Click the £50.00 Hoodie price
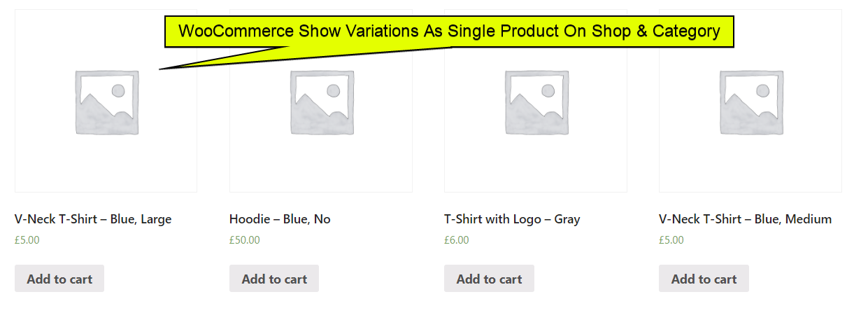This screenshot has width=868, height=327. 245,240
